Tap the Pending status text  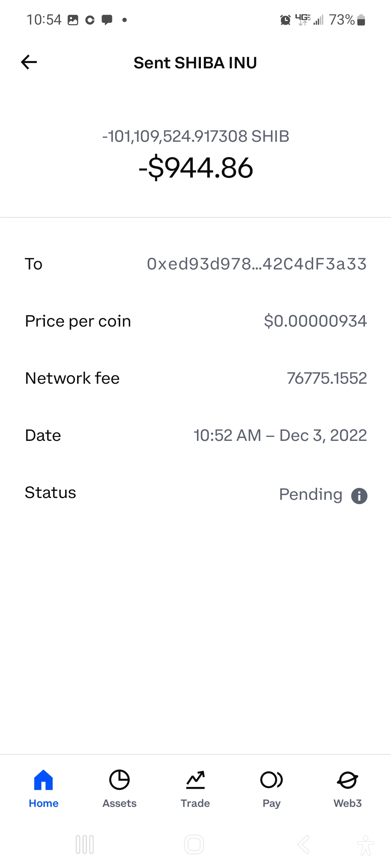tap(311, 494)
